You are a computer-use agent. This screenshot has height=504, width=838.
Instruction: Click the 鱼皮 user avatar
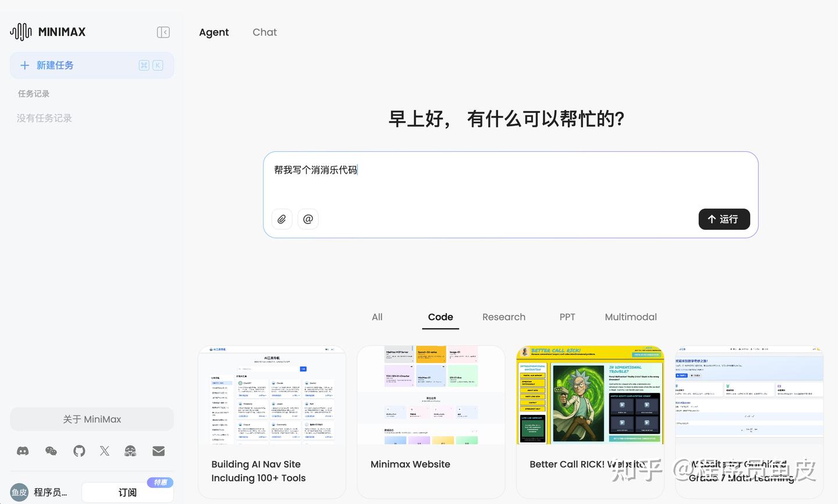[19, 492]
